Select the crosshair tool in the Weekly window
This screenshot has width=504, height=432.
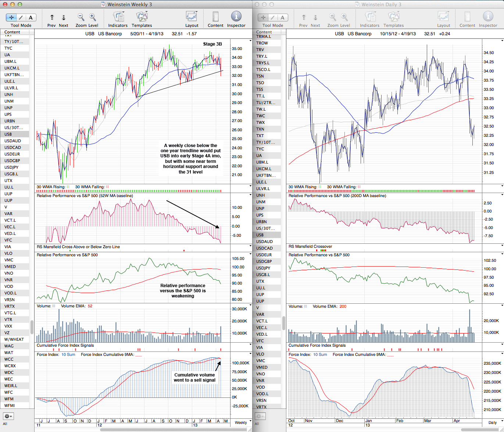click(11, 17)
